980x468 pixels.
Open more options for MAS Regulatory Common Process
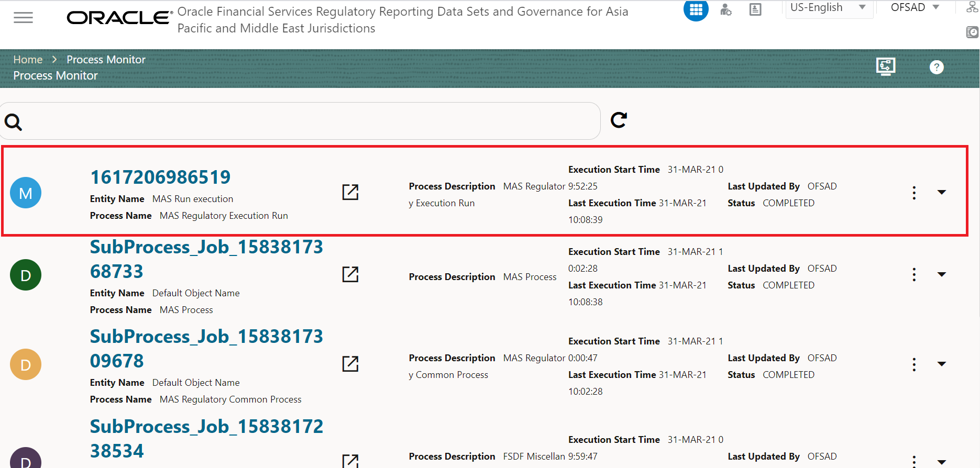coord(914,364)
